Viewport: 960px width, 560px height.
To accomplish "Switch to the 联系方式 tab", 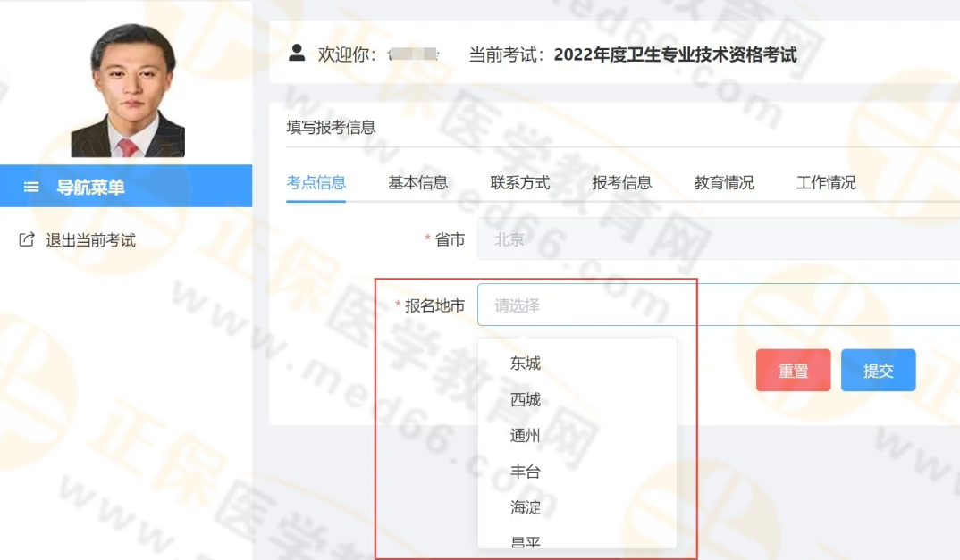I will click(x=518, y=182).
